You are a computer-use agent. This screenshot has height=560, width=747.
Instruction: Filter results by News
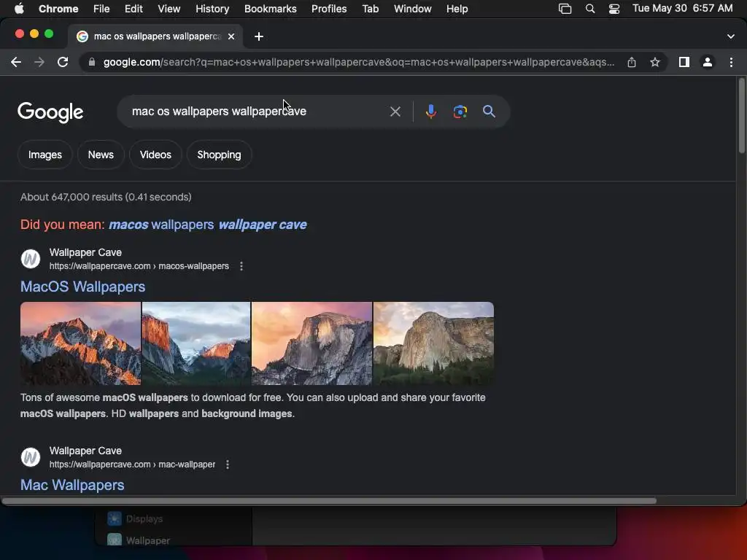pyautogui.click(x=101, y=155)
